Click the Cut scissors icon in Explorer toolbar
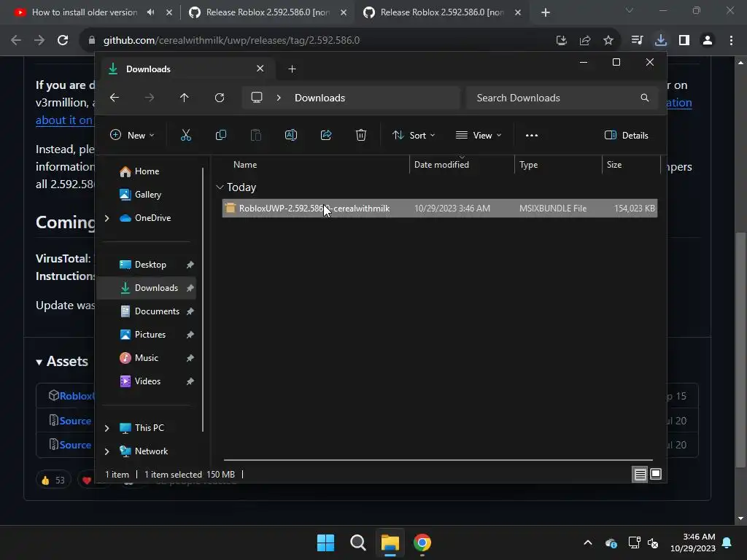747x560 pixels. (x=186, y=135)
